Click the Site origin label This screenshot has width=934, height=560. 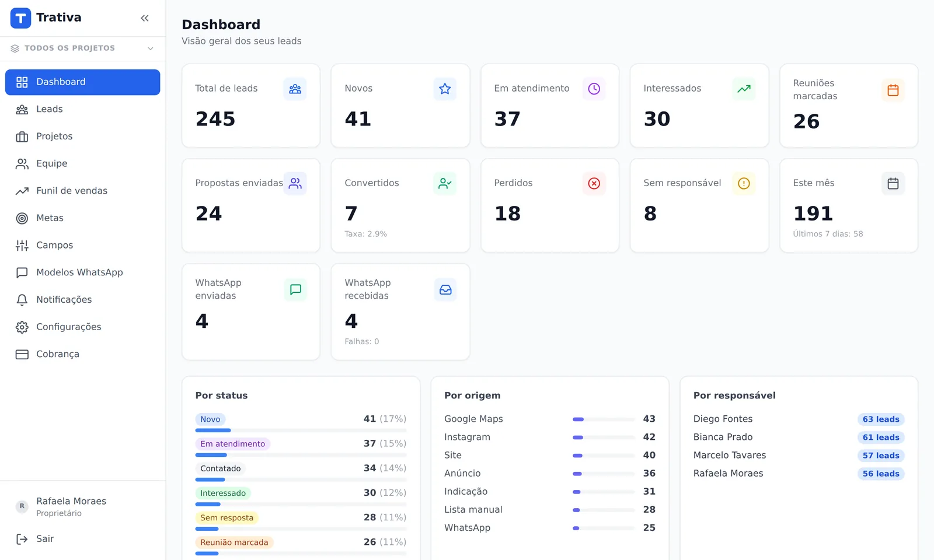click(x=453, y=456)
